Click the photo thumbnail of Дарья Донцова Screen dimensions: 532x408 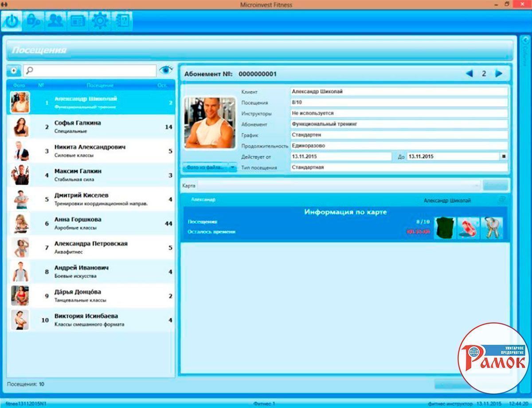20,296
